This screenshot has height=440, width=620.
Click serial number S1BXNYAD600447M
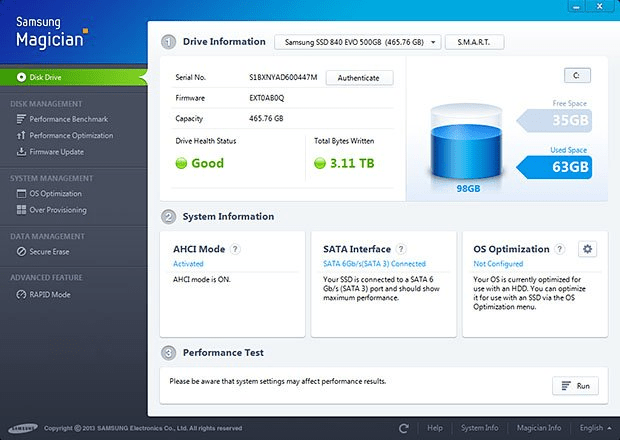pos(283,77)
